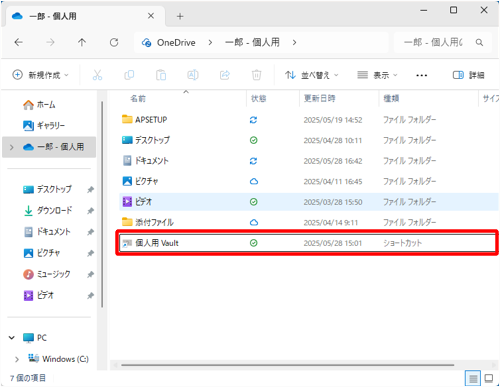Toggle the 詳細 details pane
The image size is (500, 387).
(x=468, y=75)
